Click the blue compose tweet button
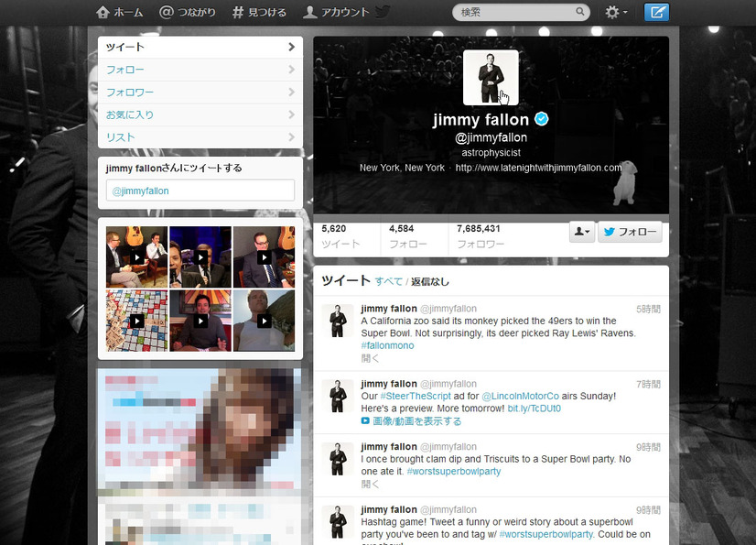Image resolution: width=756 pixels, height=545 pixels. [656, 12]
